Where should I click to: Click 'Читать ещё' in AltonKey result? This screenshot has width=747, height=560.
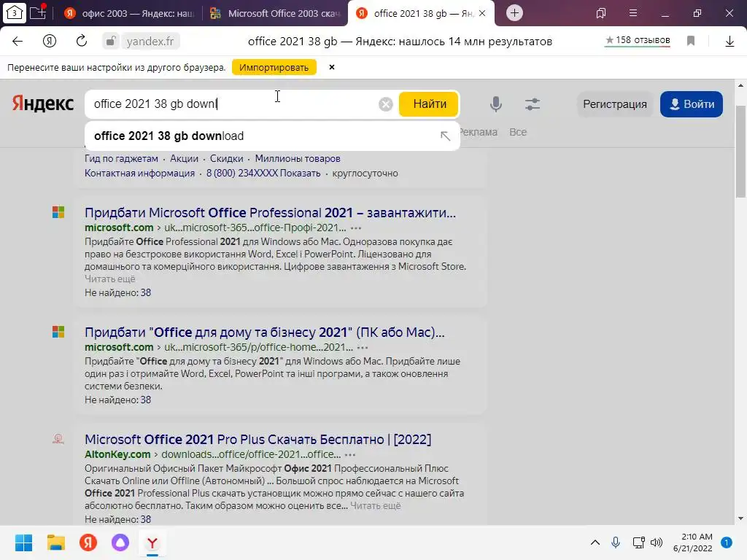point(376,506)
